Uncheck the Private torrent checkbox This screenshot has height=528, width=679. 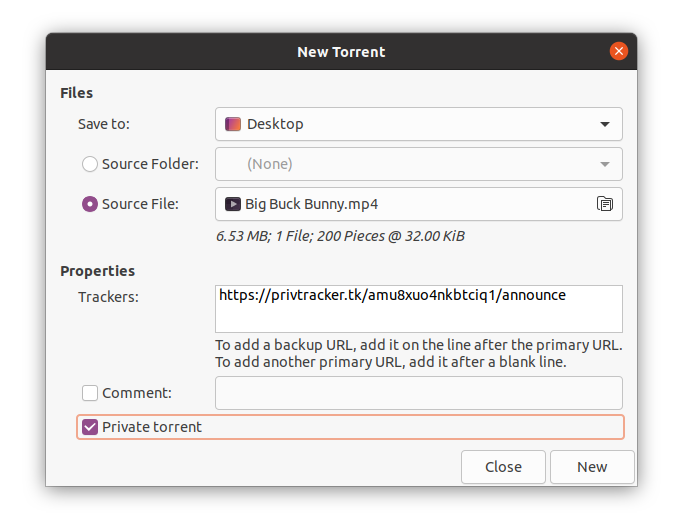90,427
